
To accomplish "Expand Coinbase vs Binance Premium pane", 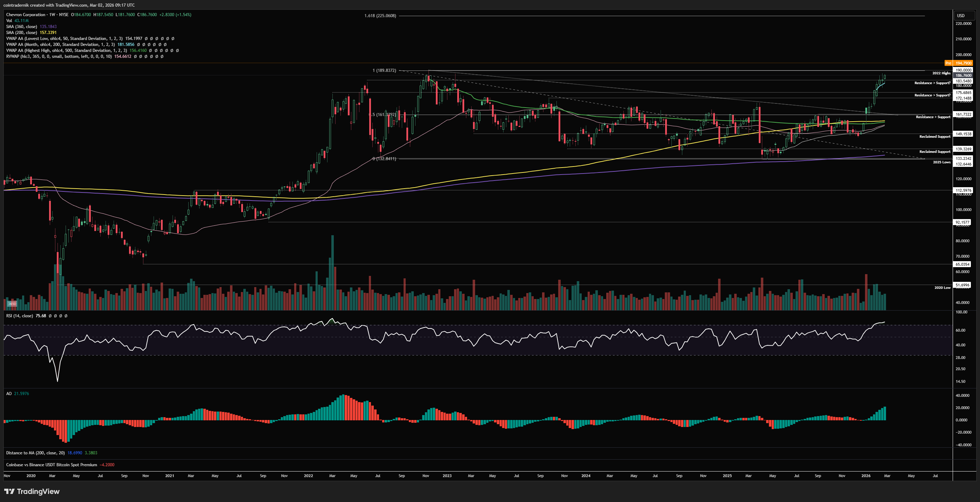I will tap(51, 465).
